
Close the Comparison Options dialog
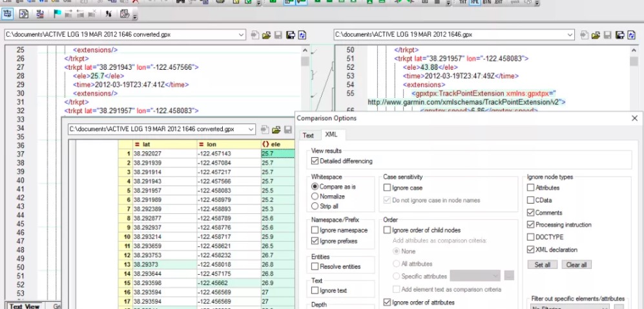[634, 118]
